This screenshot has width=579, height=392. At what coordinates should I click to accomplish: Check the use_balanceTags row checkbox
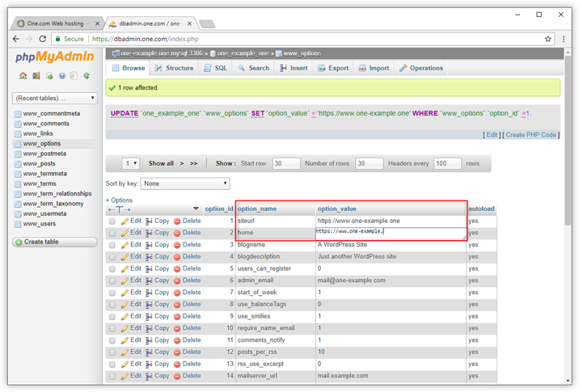pos(112,305)
